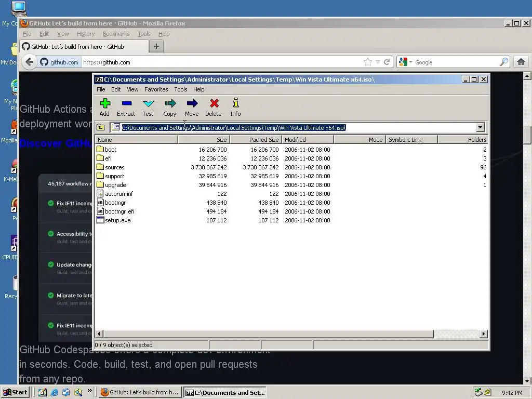Click github.com site identity button
Screen dimensions: 532x399
point(59,62)
